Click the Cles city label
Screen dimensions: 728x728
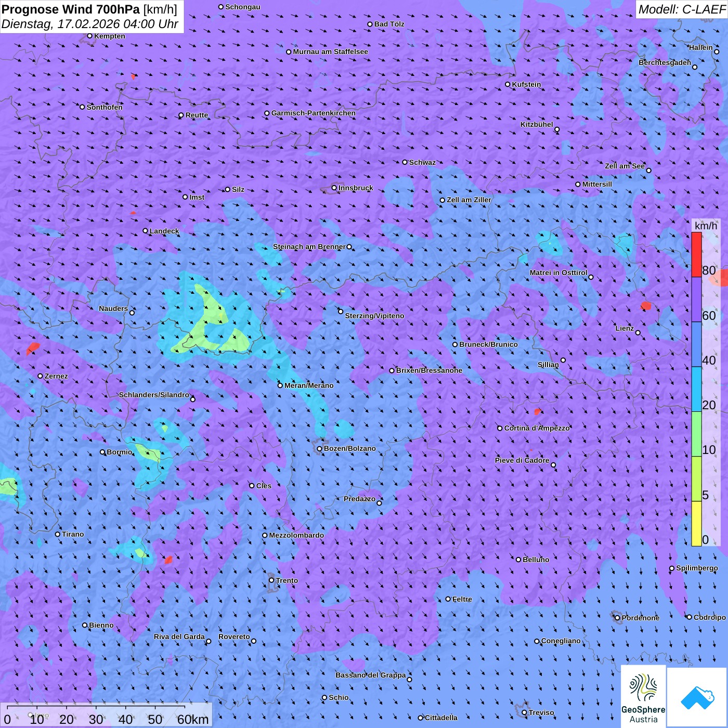264,486
